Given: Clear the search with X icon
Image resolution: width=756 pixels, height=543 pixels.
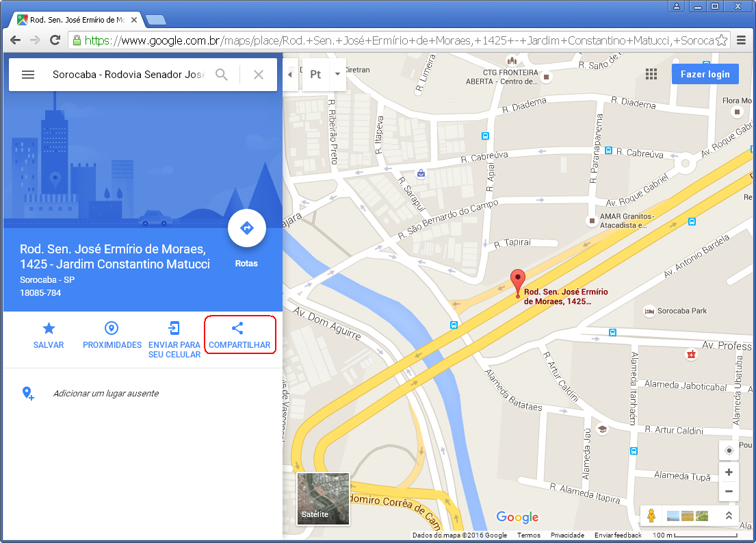Looking at the screenshot, I should coord(259,75).
